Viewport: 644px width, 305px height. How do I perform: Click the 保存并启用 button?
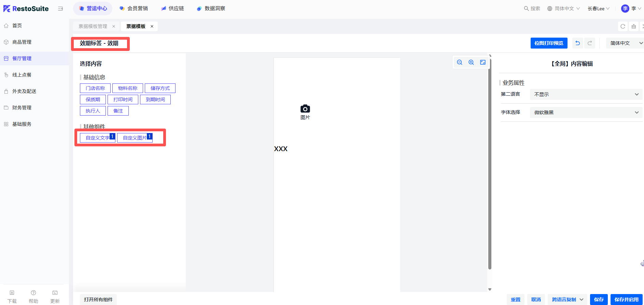point(626,300)
